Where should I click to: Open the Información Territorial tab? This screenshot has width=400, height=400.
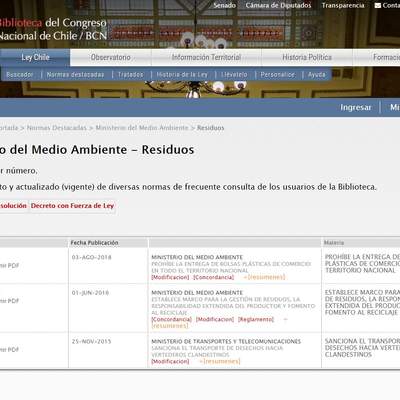206,57
